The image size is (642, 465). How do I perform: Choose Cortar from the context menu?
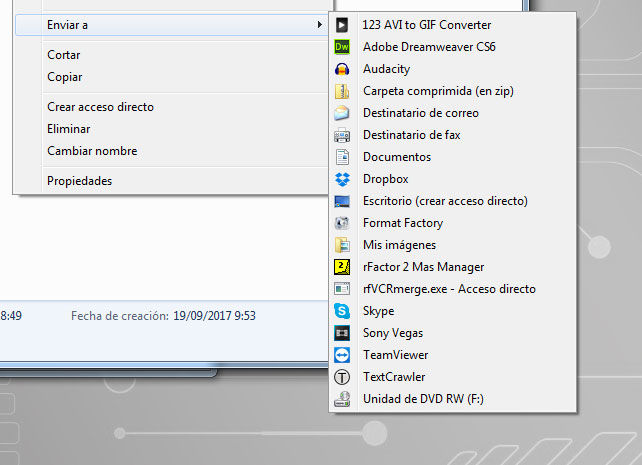coord(171,55)
